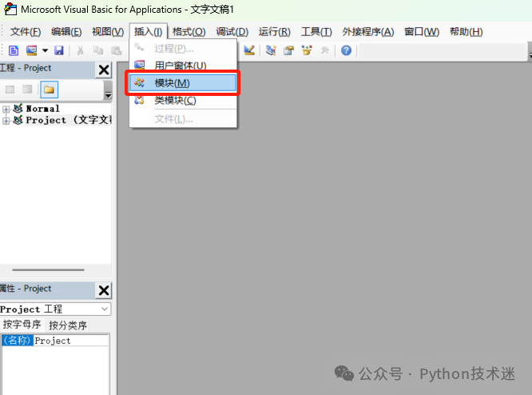Click the Cut scissors toolbar icon

(x=81, y=50)
